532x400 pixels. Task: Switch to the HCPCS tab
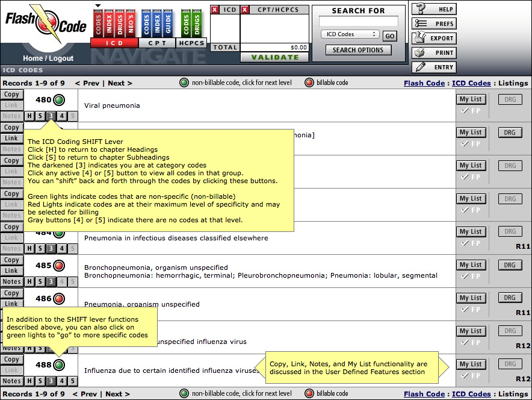(192, 43)
